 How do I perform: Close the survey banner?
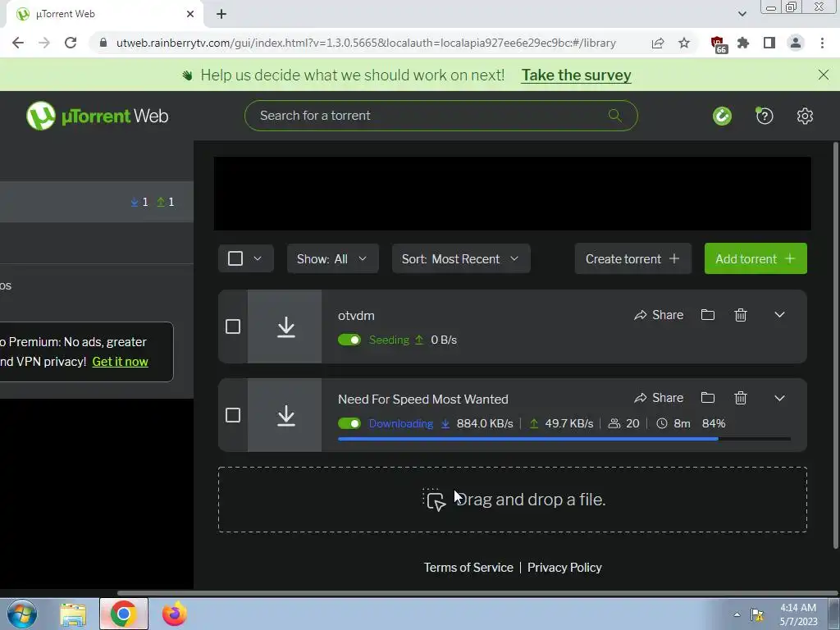pyautogui.click(x=824, y=75)
